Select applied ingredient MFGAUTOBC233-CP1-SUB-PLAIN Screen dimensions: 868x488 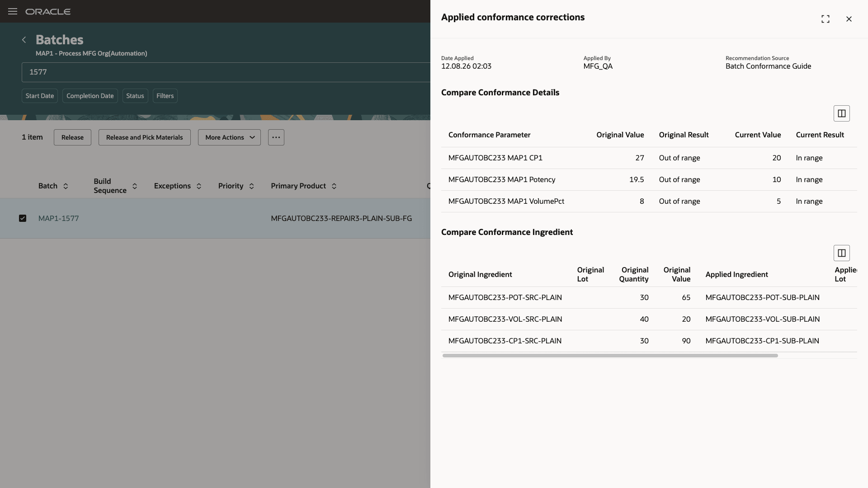(762, 341)
